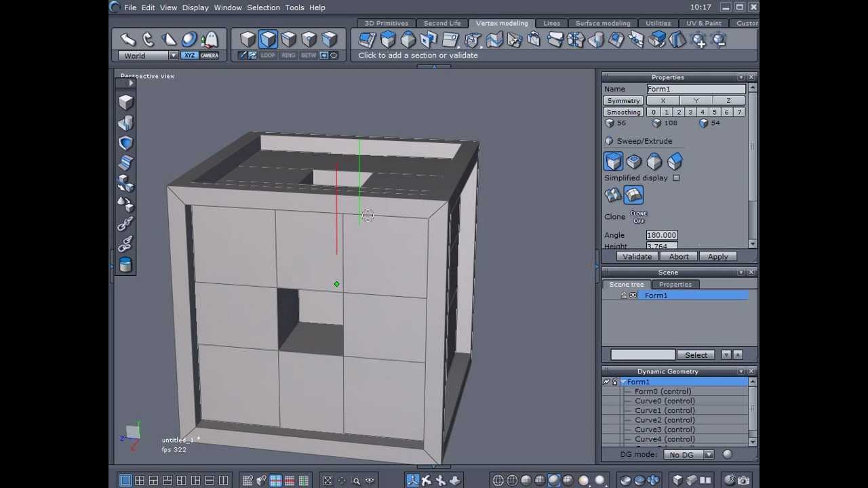Select the rightmost Vertex modeling tool icon
This screenshot has height=488, width=868.
coord(719,40)
